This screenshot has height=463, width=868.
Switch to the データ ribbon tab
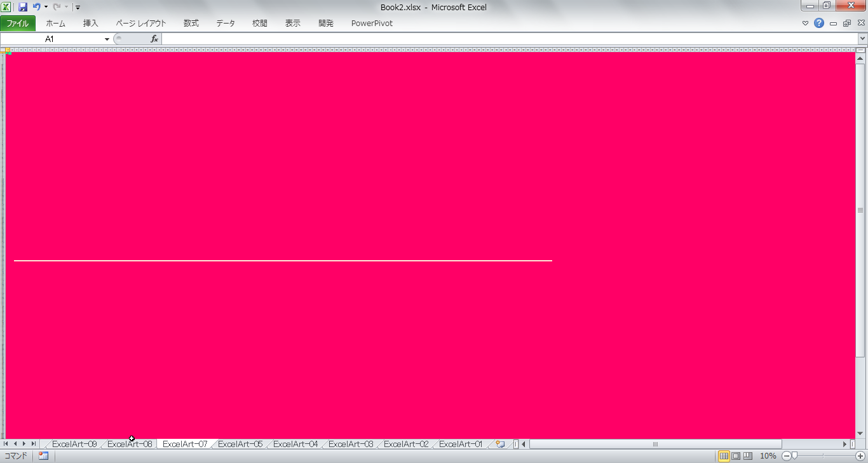click(226, 24)
